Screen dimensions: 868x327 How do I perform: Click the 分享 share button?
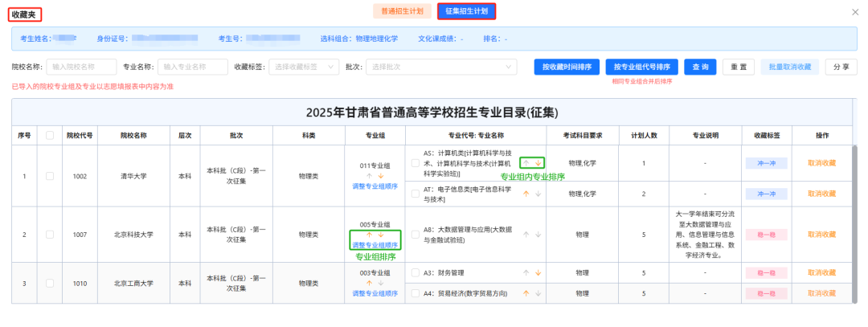(x=841, y=67)
